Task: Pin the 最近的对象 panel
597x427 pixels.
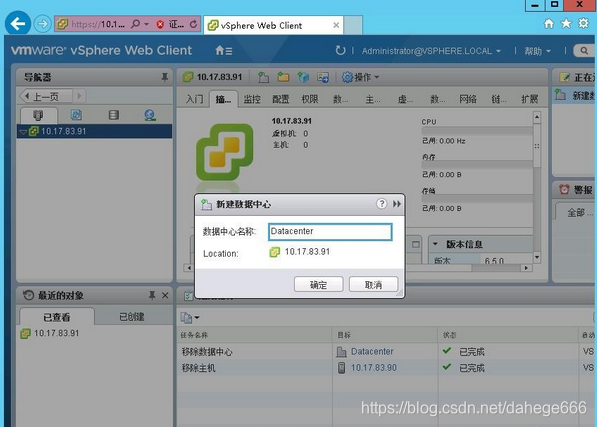Action: click(152, 295)
